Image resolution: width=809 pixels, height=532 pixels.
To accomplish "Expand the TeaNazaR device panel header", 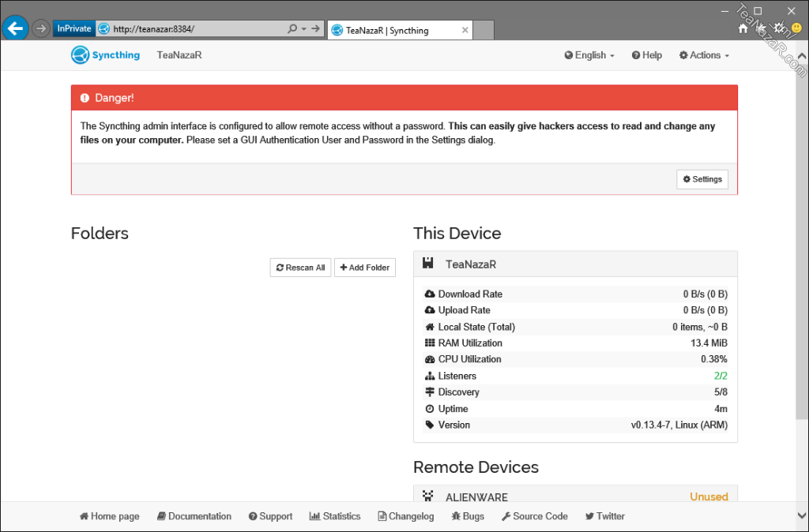I will 575,264.
